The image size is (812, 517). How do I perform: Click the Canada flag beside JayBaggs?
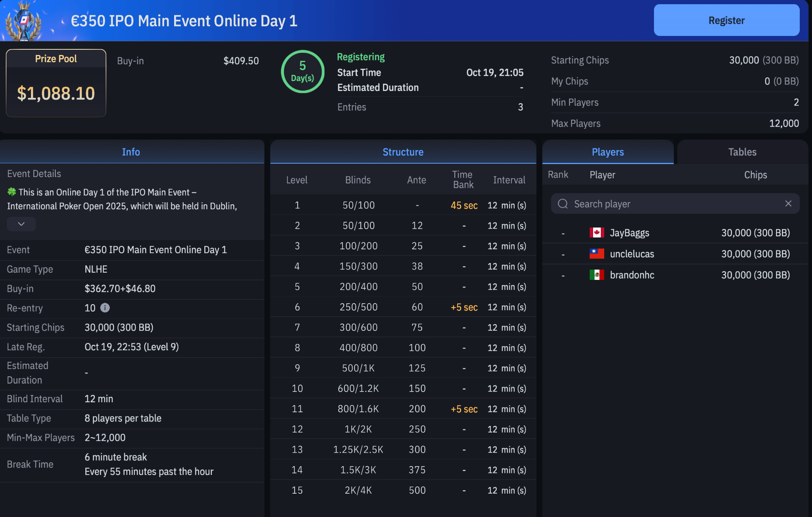(597, 233)
